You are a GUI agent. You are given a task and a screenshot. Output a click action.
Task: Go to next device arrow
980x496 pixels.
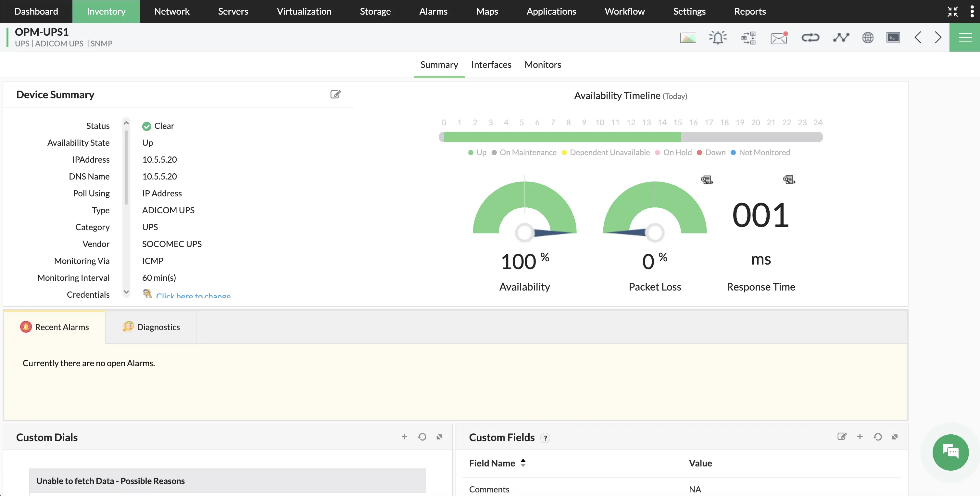(938, 37)
